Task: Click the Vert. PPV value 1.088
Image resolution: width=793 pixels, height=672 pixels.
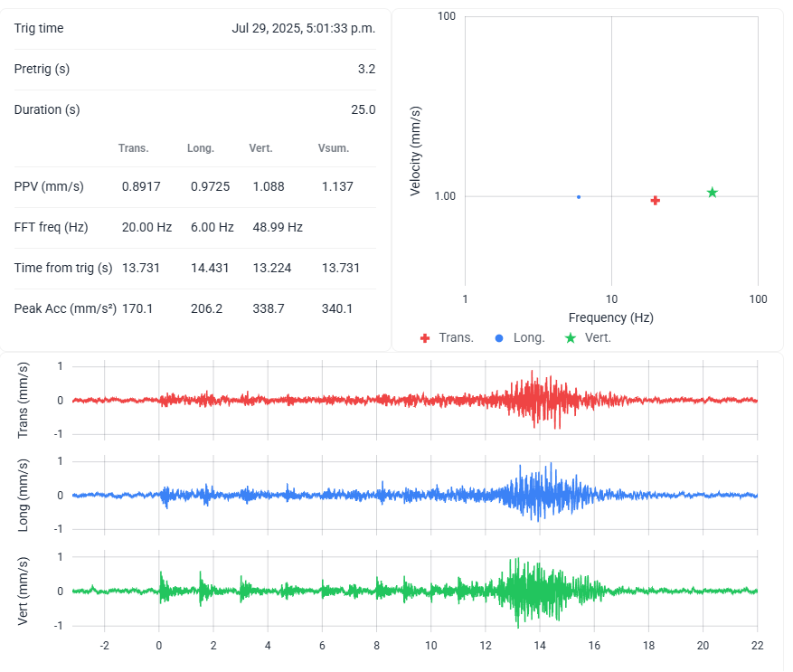Action: pos(269,186)
